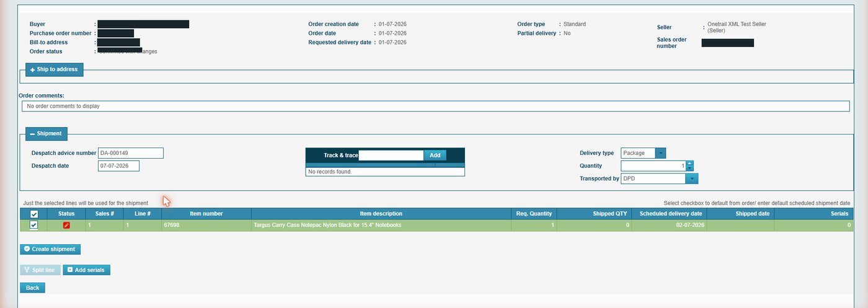Click the 02-07-2026 scheduled delivery date cell
The height and width of the screenshot is (308, 868).
670,225
